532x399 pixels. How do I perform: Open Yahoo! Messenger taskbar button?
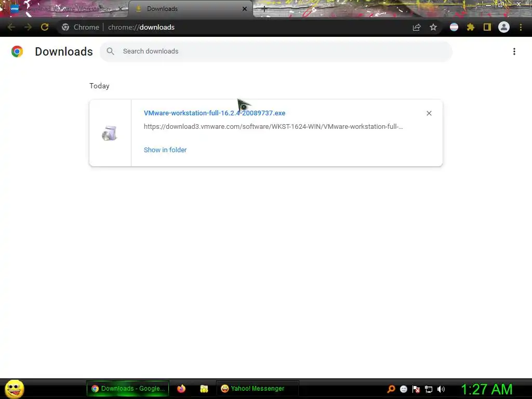258,389
